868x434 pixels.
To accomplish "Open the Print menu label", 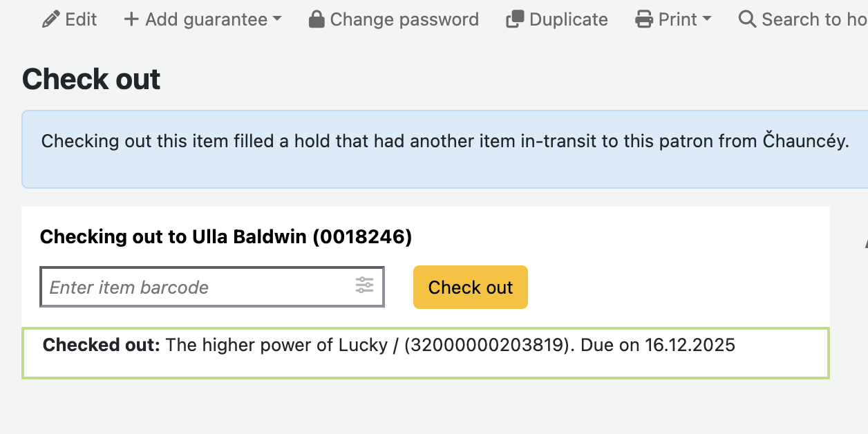I will (x=677, y=19).
